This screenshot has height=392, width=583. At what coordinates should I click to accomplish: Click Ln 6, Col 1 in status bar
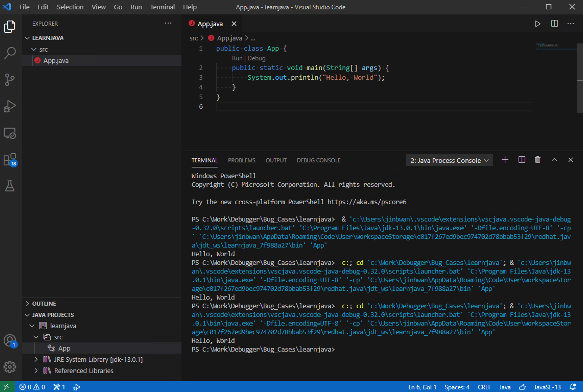(422, 387)
